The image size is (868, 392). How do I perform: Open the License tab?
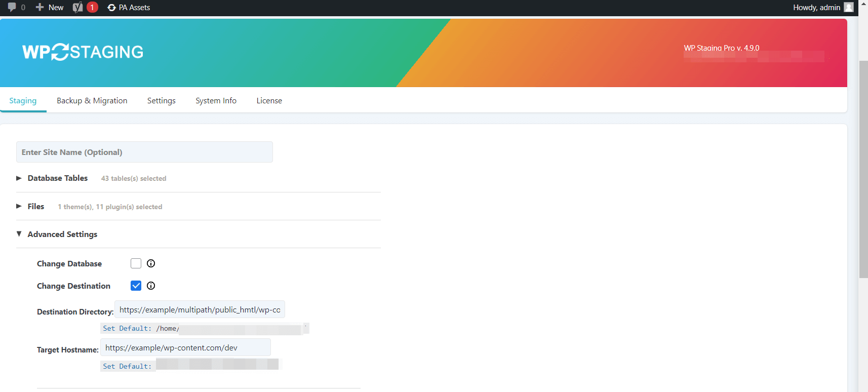269,100
